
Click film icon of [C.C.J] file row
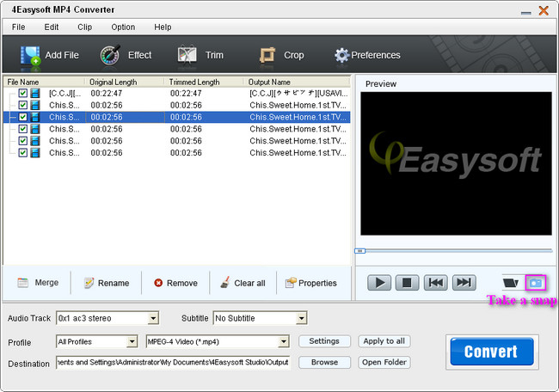click(35, 94)
